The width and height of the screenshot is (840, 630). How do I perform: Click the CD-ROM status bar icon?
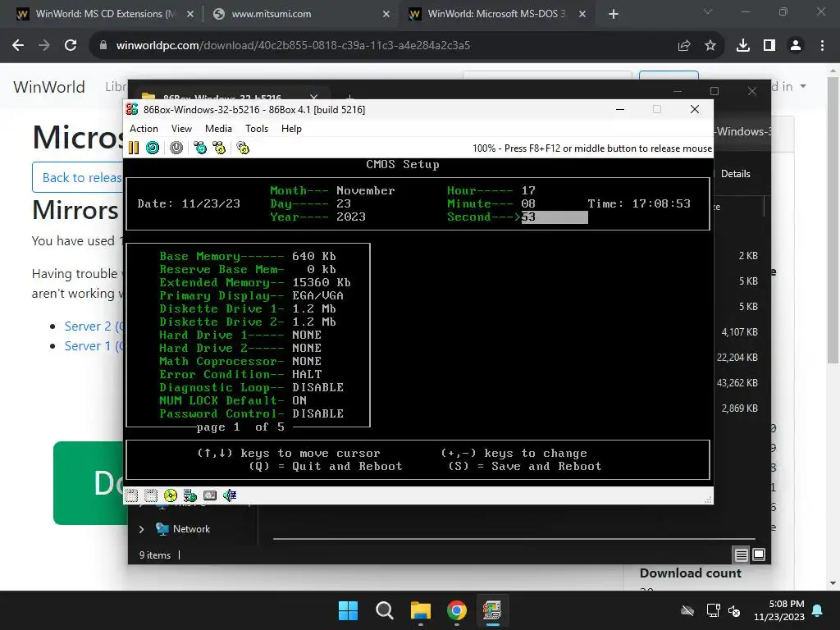point(171,495)
